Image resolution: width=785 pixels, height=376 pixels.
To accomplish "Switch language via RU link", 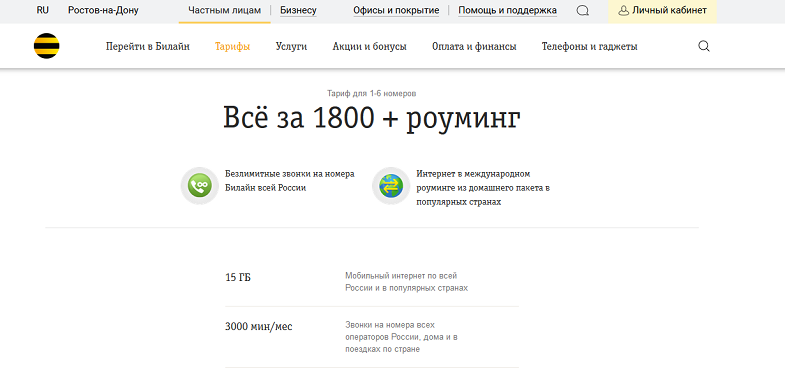I will (x=43, y=10).
